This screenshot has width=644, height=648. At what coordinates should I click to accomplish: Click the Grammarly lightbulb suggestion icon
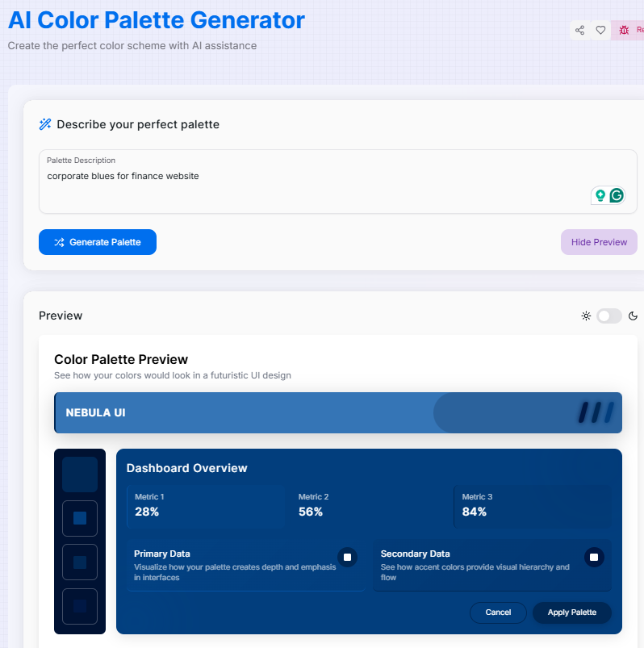pos(600,194)
